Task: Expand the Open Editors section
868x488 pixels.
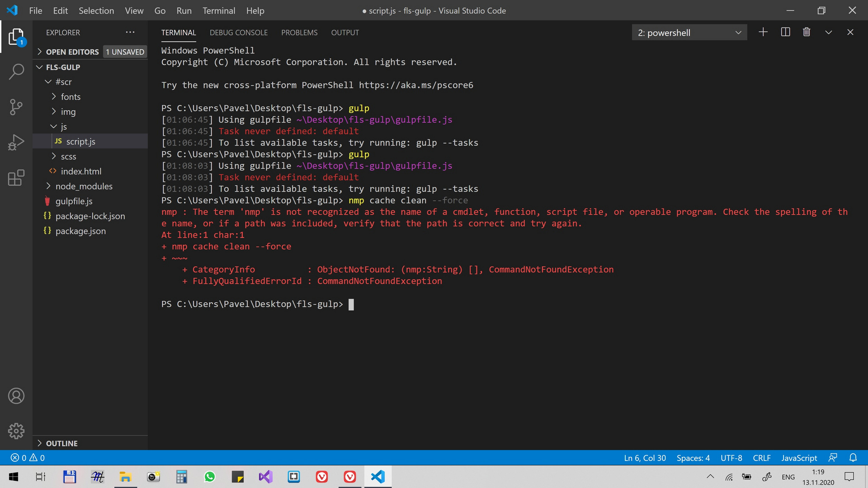Action: (x=90, y=52)
